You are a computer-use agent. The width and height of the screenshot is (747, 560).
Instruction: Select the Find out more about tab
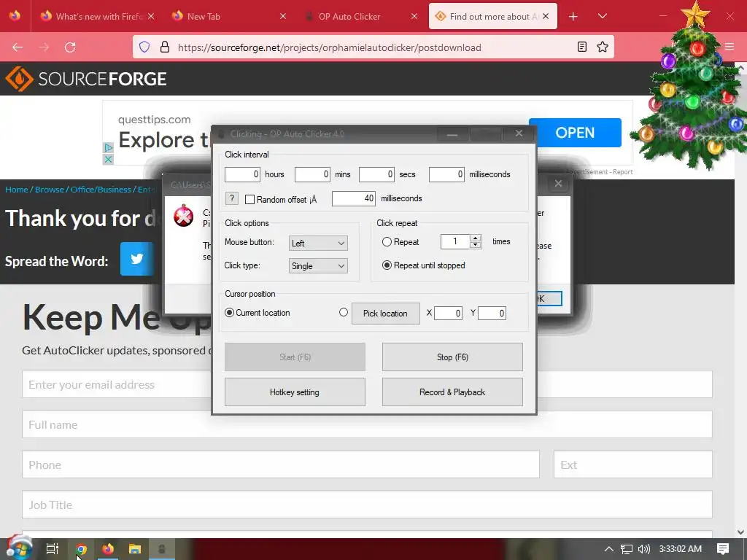click(x=493, y=16)
